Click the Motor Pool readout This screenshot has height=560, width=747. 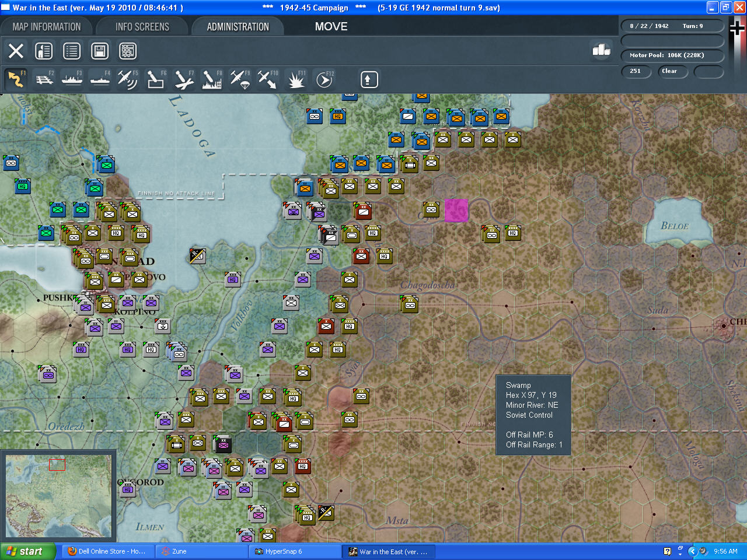(672, 55)
